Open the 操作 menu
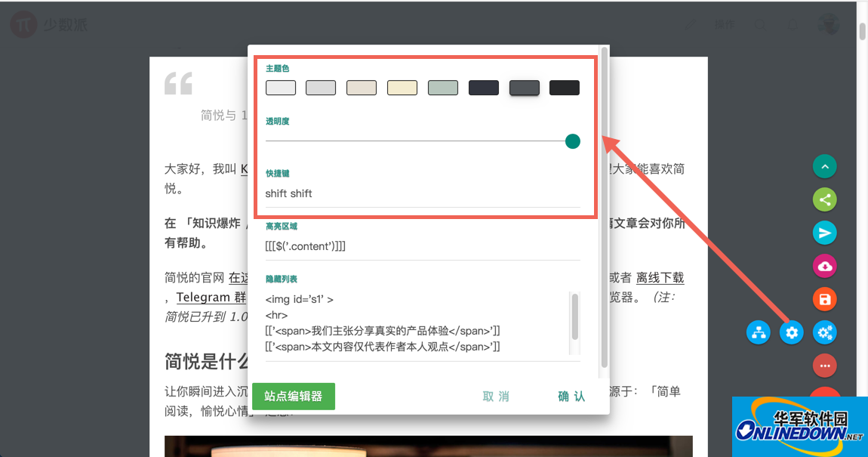The height and width of the screenshot is (457, 868). (x=725, y=24)
